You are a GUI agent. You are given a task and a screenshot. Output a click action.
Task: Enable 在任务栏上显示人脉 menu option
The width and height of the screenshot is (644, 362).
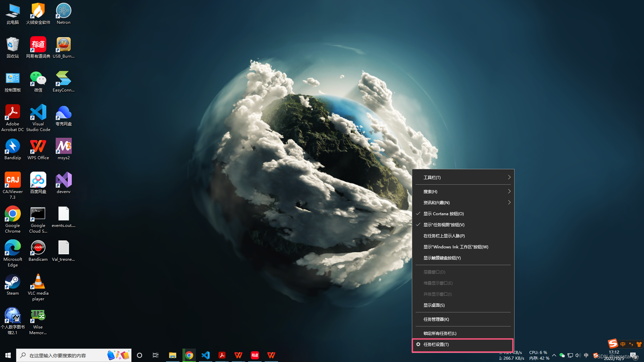point(444,236)
